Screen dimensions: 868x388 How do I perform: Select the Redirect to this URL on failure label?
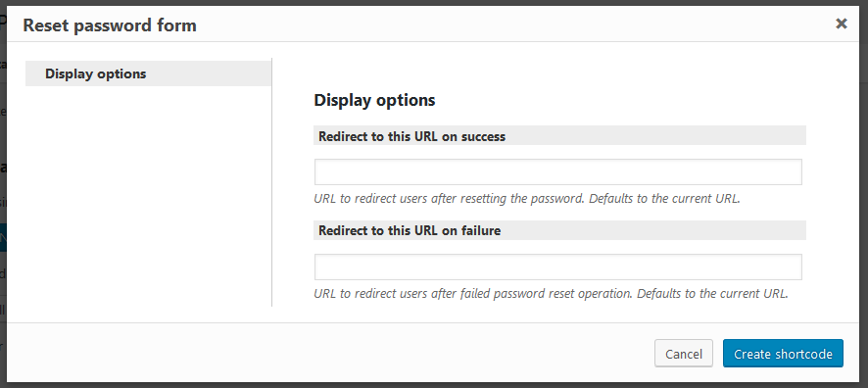(x=410, y=230)
